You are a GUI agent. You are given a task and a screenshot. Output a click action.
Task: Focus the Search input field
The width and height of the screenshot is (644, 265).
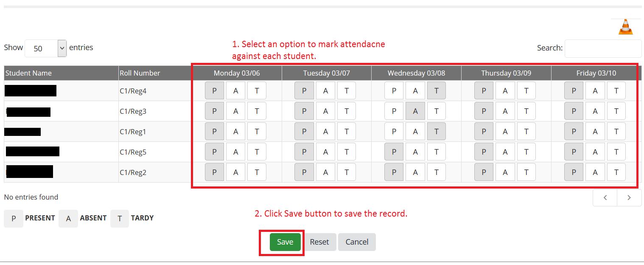pyautogui.click(x=603, y=48)
